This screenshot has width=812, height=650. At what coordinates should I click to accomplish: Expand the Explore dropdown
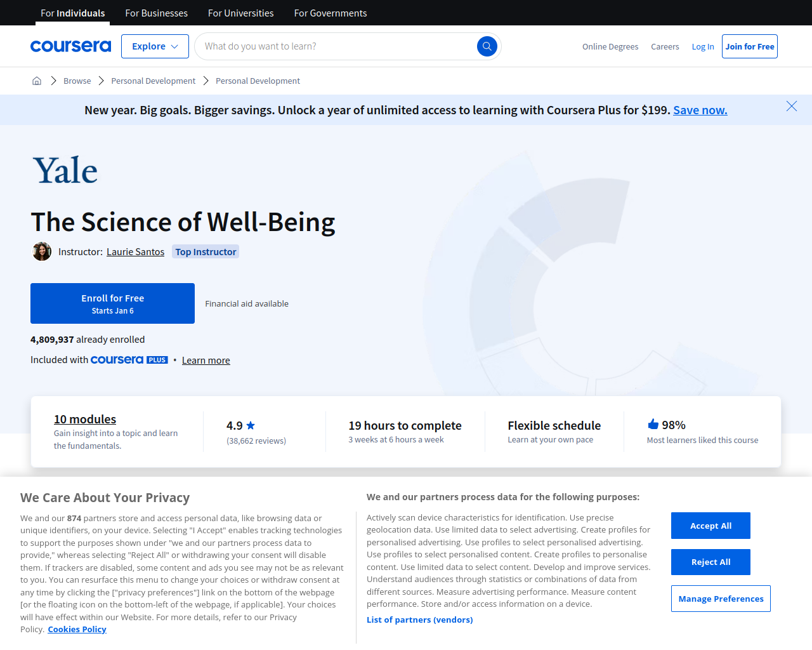155,46
